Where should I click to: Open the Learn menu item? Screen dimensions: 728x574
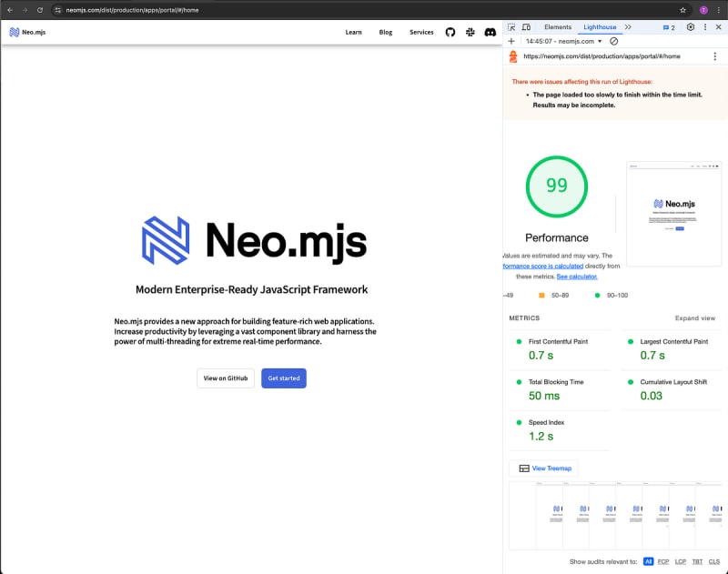coord(353,32)
